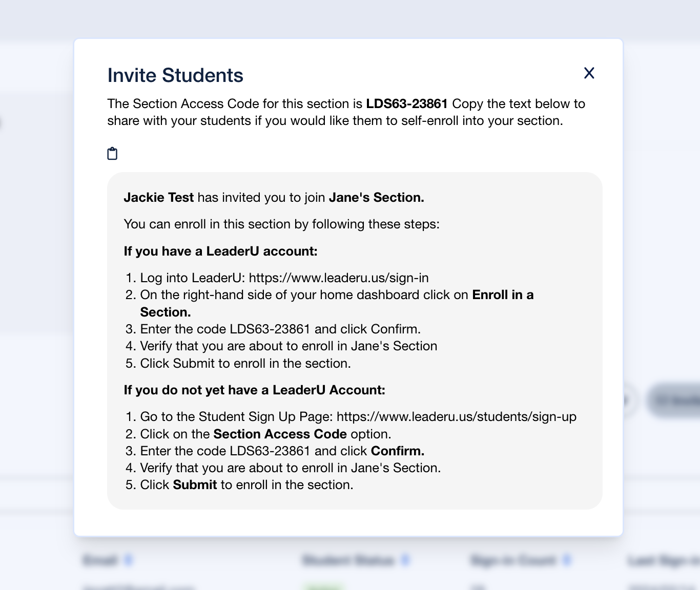Image resolution: width=700 pixels, height=590 pixels.
Task: Click the Student Status column header
Action: [348, 560]
